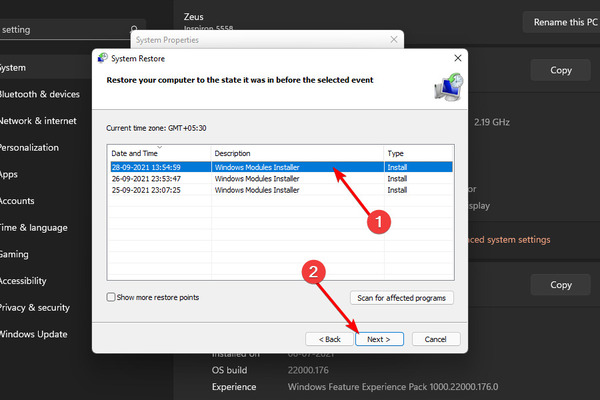The width and height of the screenshot is (600, 400).
Task: Click Rename this PC button
Action: 562,22
